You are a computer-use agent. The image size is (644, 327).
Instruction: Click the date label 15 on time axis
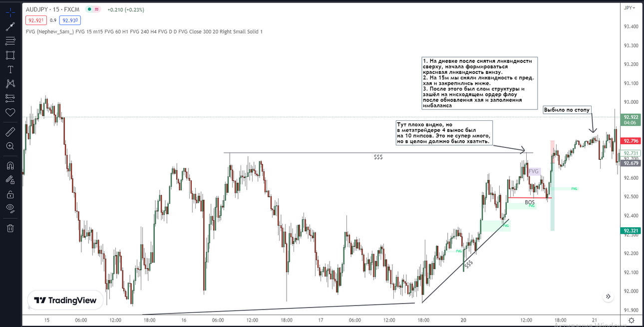[x=47, y=320]
